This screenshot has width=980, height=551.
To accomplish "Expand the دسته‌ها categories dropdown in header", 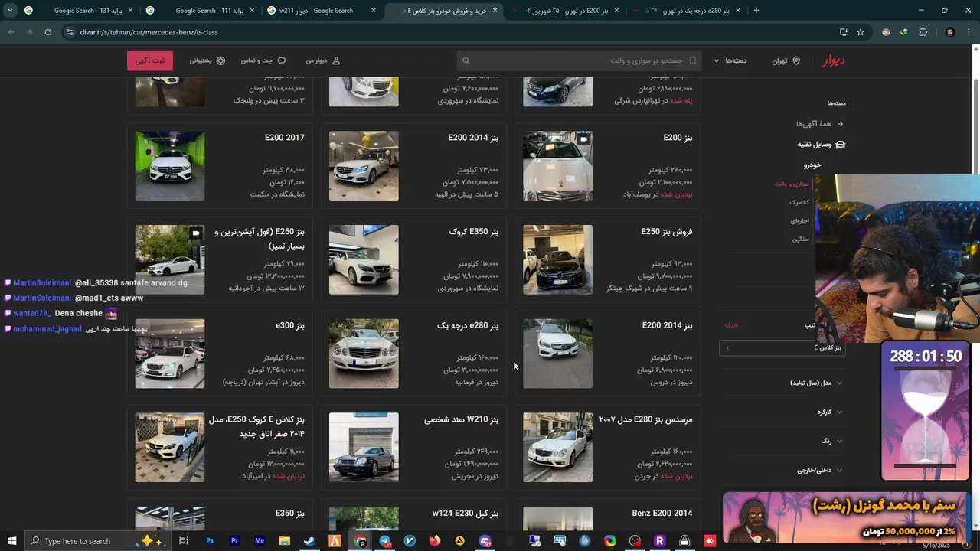I will click(730, 60).
